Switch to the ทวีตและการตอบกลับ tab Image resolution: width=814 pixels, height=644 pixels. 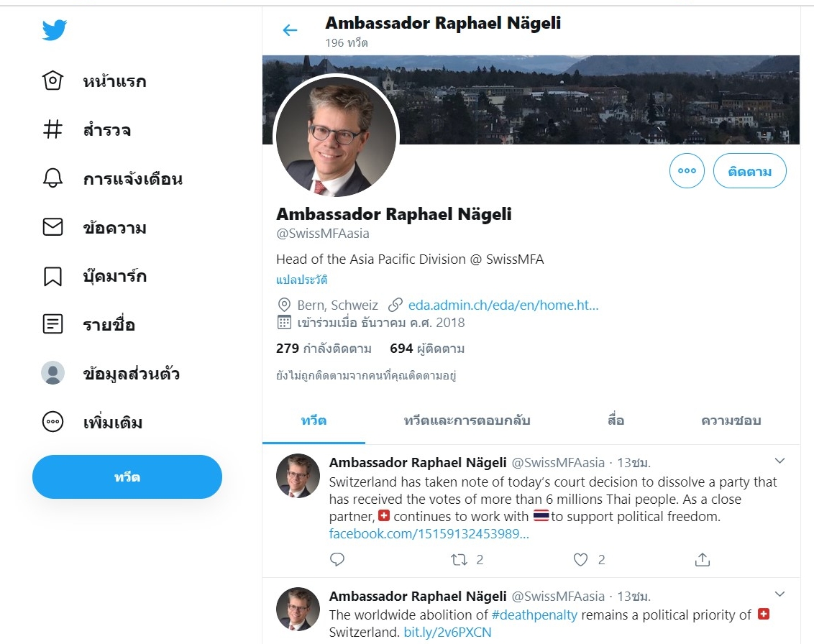(467, 420)
